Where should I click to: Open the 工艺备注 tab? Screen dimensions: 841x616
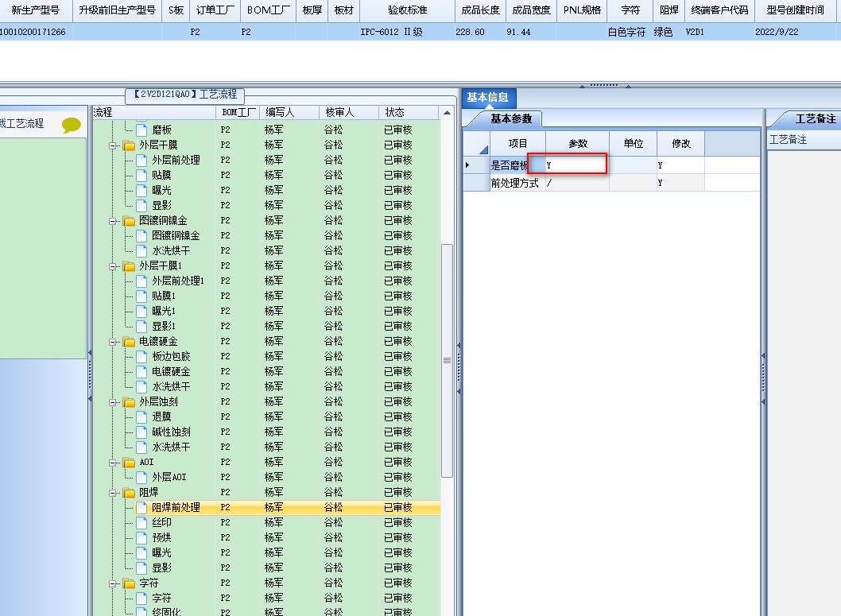[816, 119]
